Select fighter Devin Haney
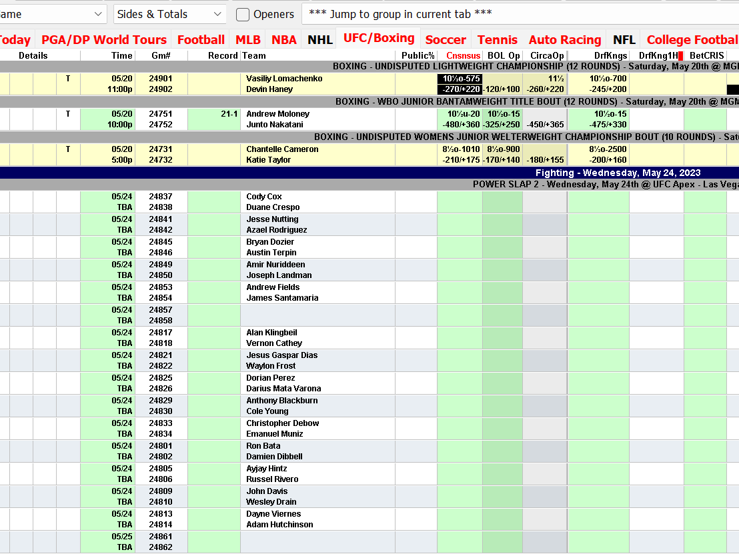Image resolution: width=739 pixels, height=560 pixels. click(x=269, y=89)
